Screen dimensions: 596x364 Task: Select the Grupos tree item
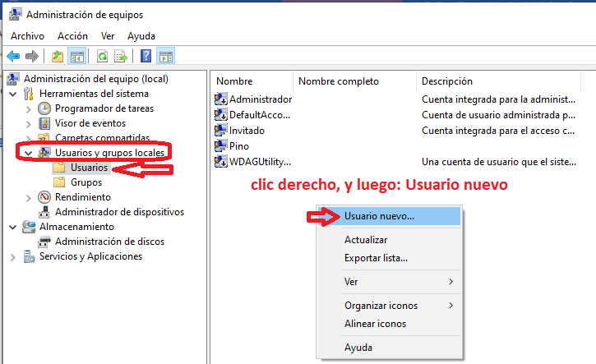click(x=86, y=182)
